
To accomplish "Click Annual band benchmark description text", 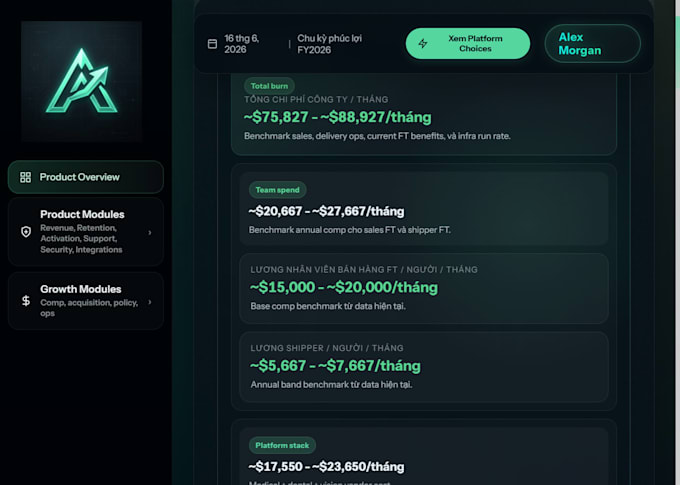I will (331, 385).
